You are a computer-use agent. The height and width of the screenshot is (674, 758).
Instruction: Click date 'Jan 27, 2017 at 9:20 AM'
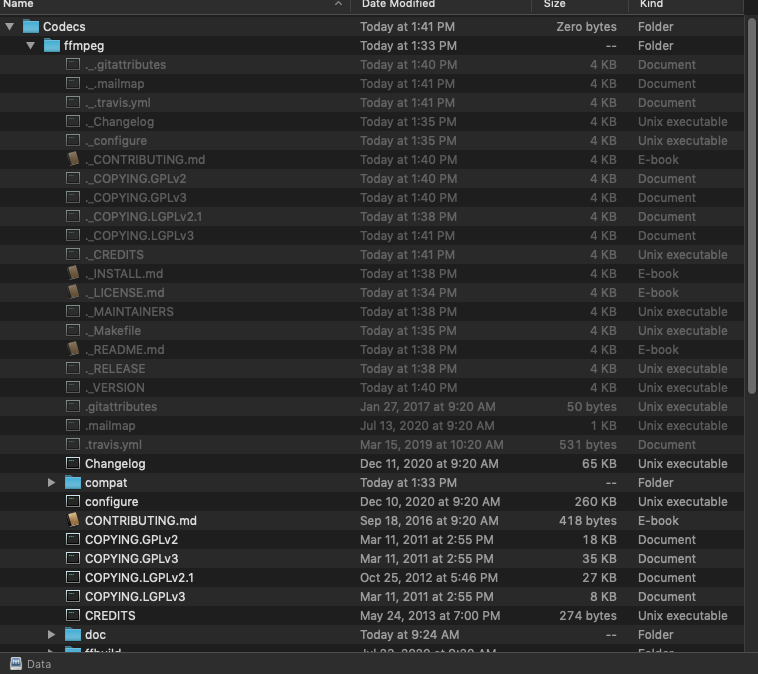(x=428, y=407)
